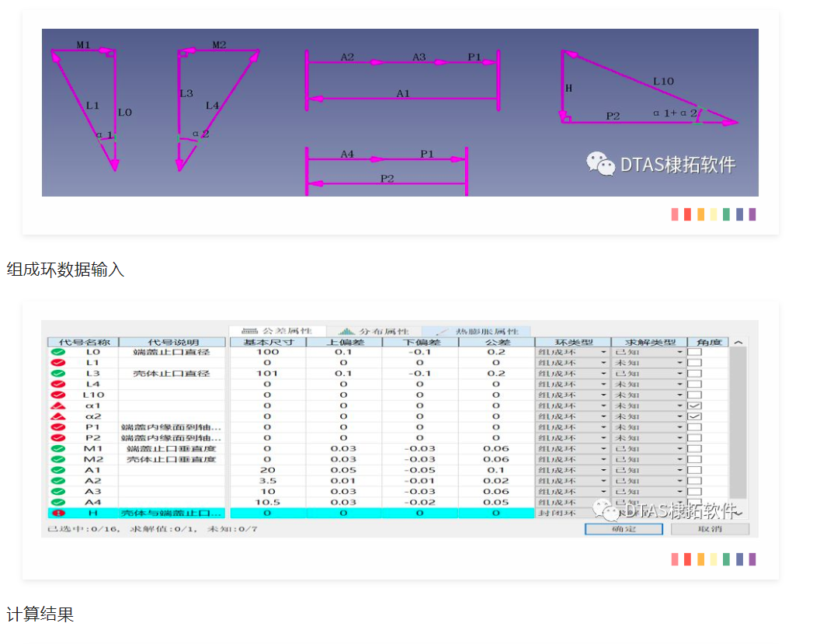The height and width of the screenshot is (644, 827).
Task: Click the green color swatch under the table
Action: [x=726, y=559]
